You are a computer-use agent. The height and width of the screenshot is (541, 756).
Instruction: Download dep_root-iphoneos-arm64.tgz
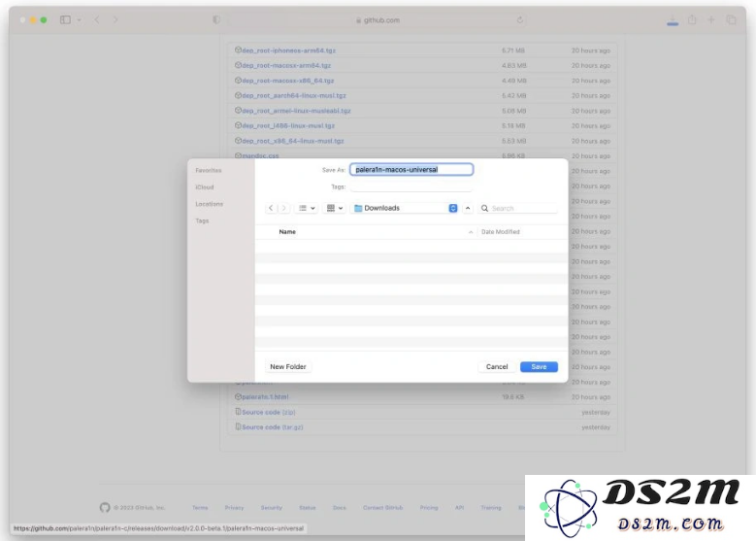pyautogui.click(x=288, y=51)
